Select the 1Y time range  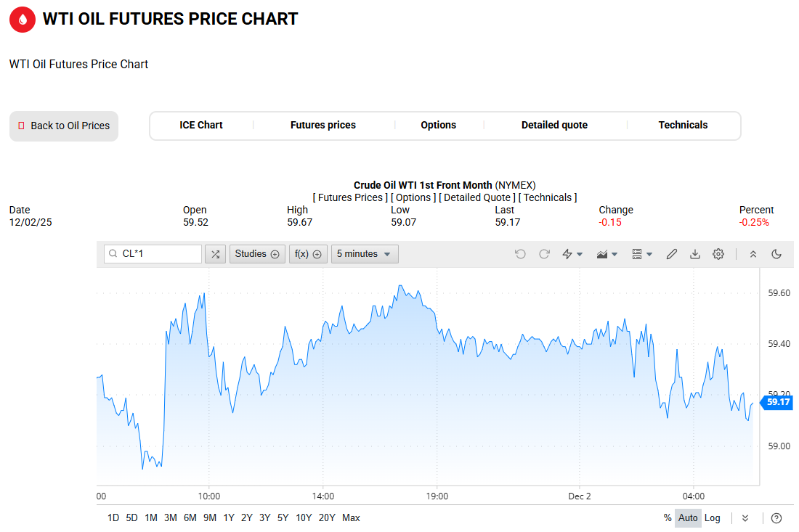coord(229,517)
